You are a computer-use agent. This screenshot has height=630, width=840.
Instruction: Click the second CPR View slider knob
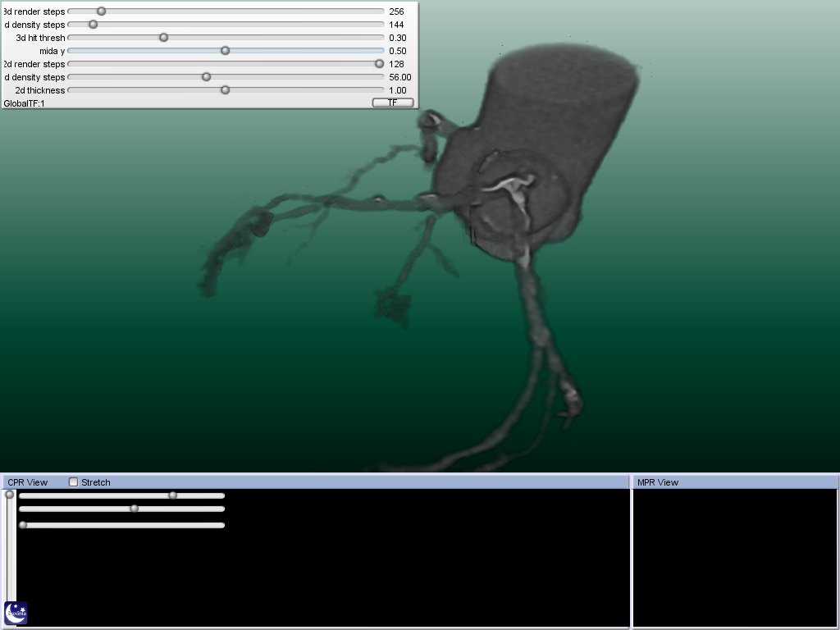pos(134,509)
